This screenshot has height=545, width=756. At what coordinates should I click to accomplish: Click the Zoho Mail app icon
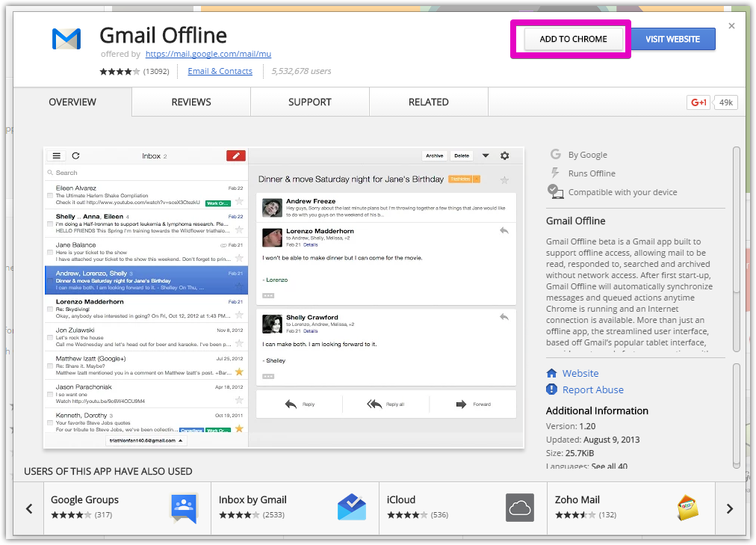point(687,508)
